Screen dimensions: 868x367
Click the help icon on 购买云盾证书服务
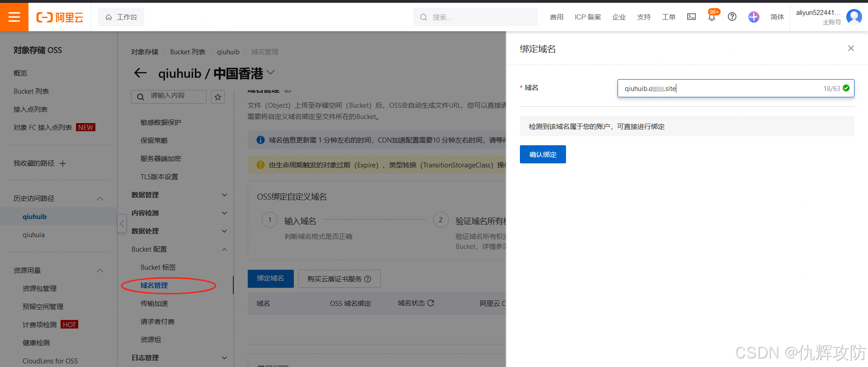coord(368,279)
